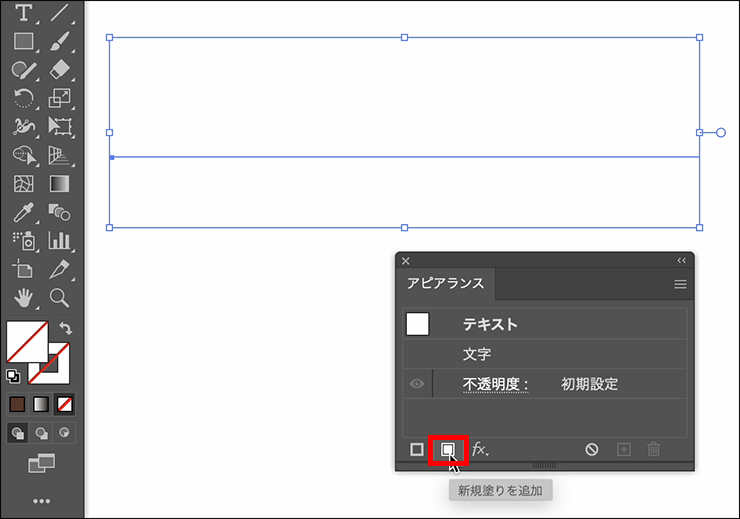Reset to default fill and stroke

point(12,376)
